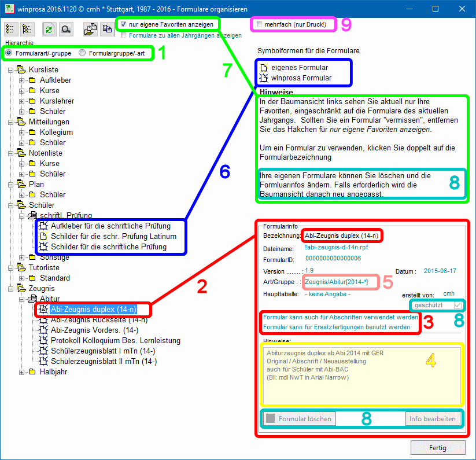Uncheck 'nur eigene Favoriten anzeigen'

tap(123, 25)
